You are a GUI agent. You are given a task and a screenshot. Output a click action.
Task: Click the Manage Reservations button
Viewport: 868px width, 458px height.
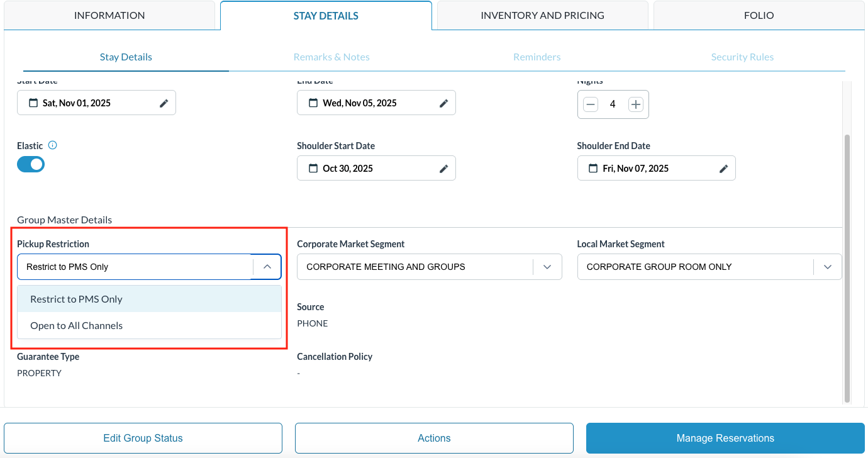(725, 438)
